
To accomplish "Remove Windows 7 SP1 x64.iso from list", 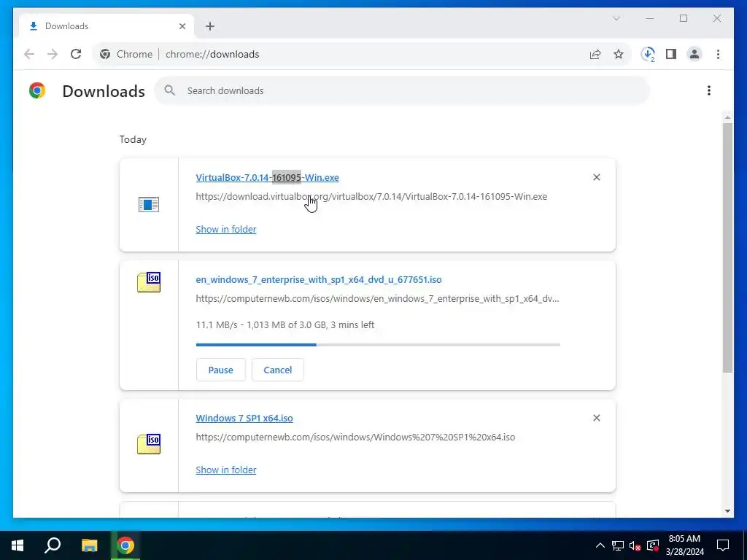I will [597, 418].
